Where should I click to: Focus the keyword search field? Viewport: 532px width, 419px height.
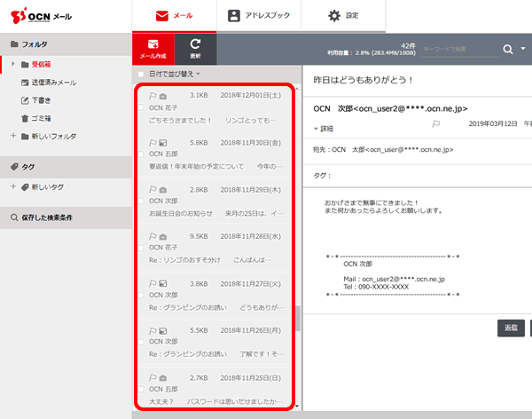[459, 50]
